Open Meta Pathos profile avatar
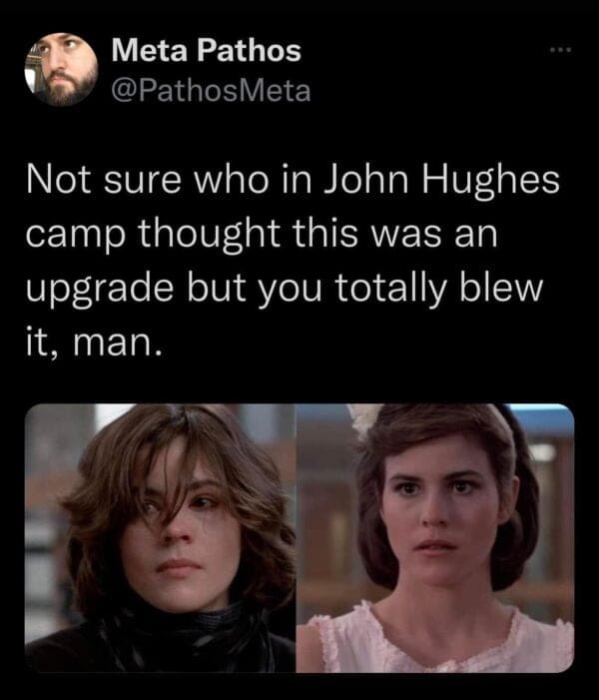The width and height of the screenshot is (599, 700). 61,69
